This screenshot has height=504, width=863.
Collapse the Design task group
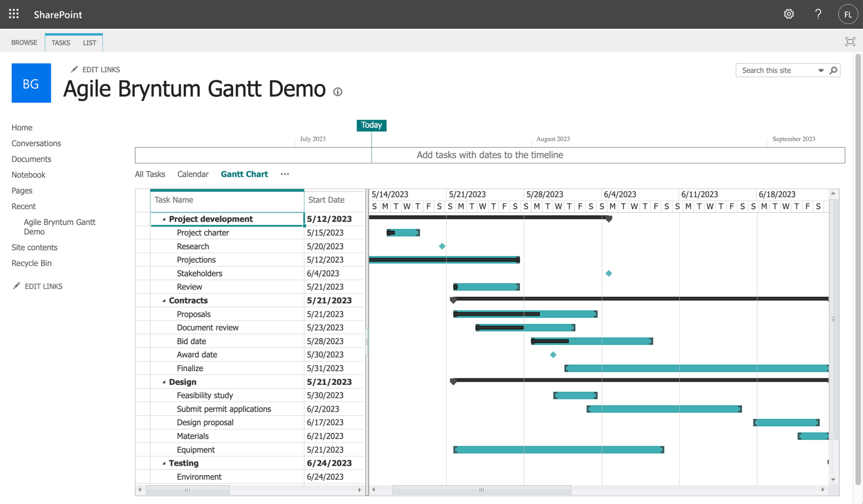[164, 381]
